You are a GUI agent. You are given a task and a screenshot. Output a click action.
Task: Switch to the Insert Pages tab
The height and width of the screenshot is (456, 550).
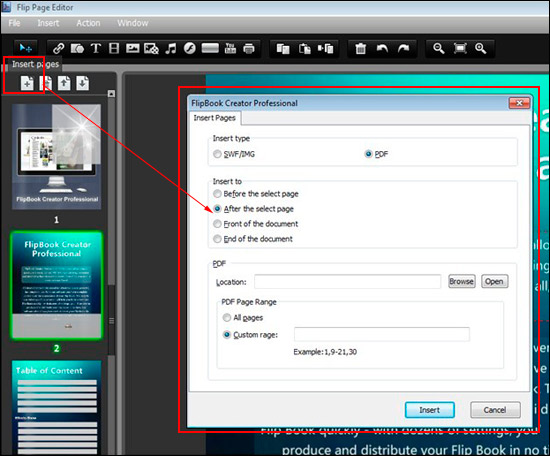coord(215,118)
